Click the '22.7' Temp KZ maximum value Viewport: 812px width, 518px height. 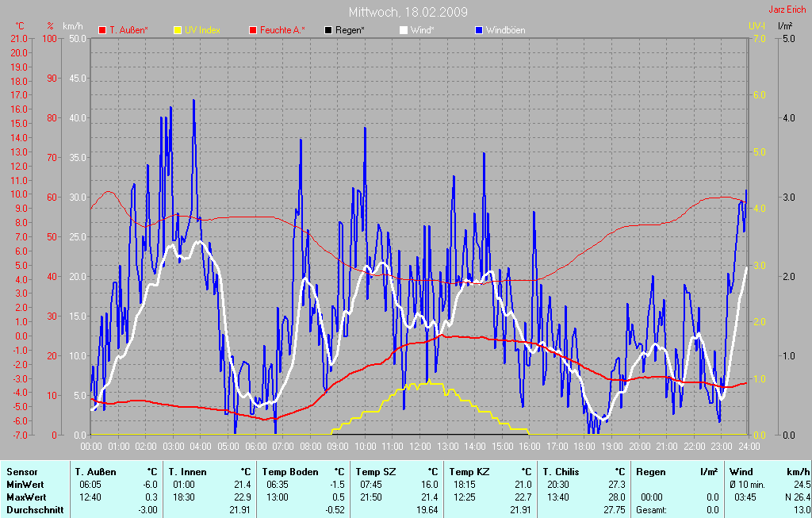click(x=523, y=497)
